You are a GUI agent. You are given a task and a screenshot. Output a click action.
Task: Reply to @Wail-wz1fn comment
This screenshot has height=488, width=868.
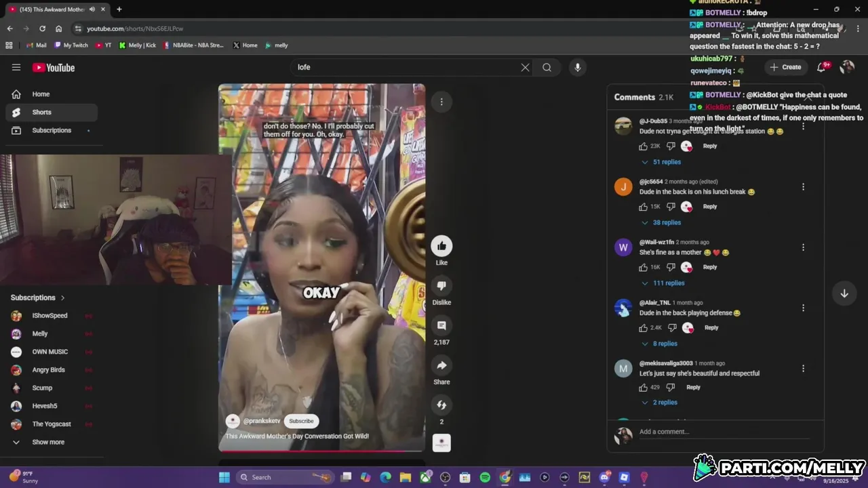click(709, 267)
